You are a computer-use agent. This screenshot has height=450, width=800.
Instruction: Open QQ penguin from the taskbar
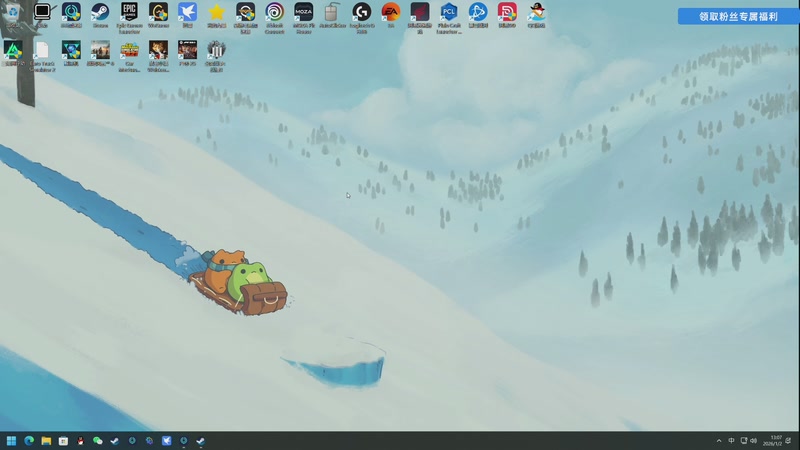(x=81, y=441)
